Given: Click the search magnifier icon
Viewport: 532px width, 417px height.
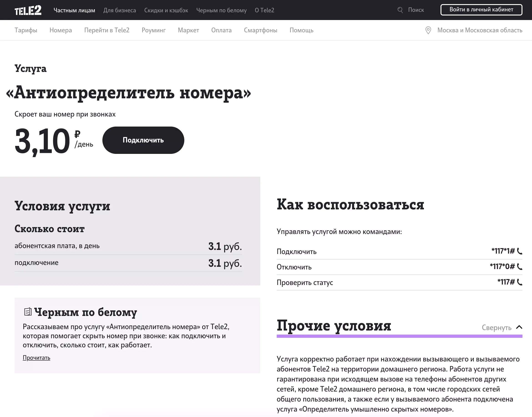Looking at the screenshot, I should (x=400, y=10).
